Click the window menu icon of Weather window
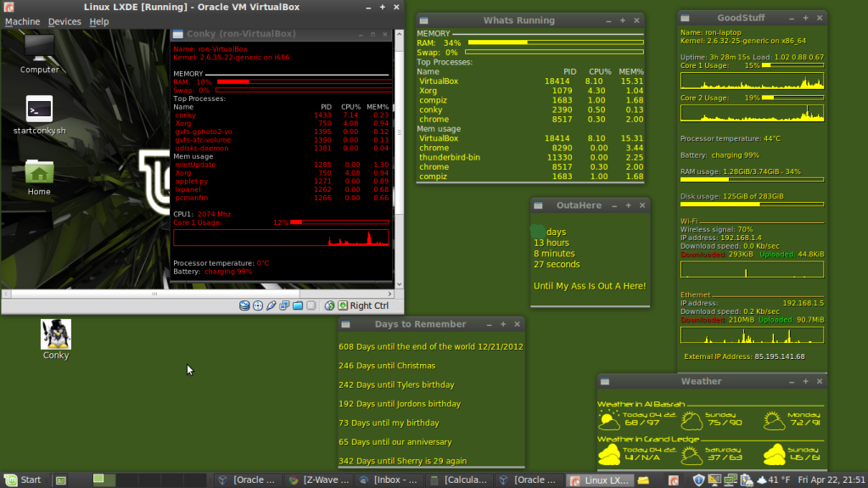 point(605,382)
